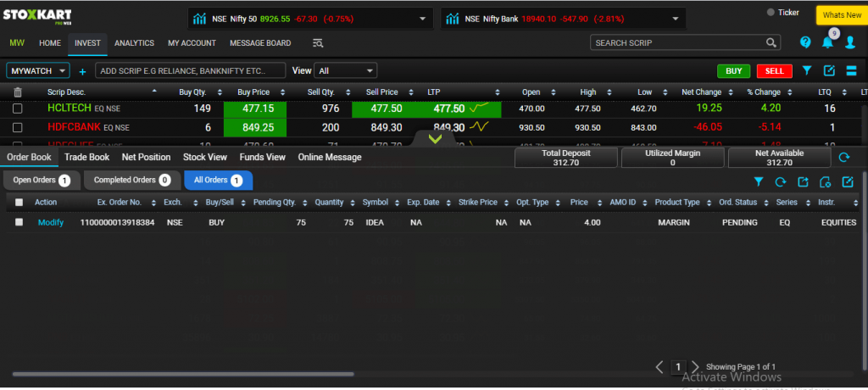The width and height of the screenshot is (868, 390).
Task: Open the View All dropdown
Action: (346, 71)
